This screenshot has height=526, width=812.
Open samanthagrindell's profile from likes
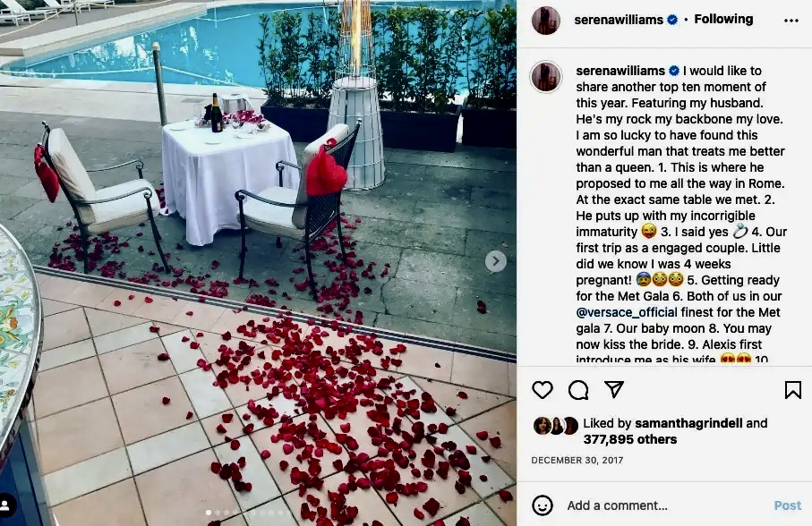tap(688, 423)
